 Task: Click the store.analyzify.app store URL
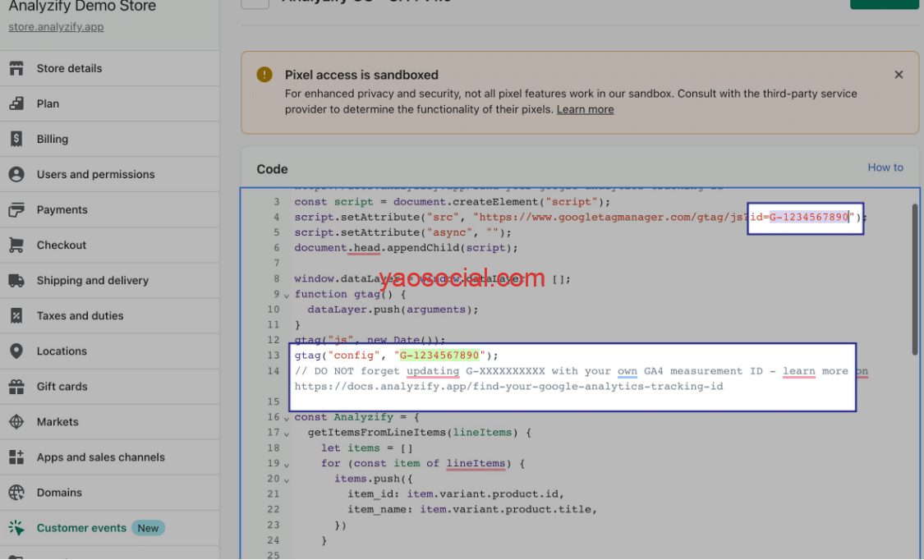coord(56,27)
